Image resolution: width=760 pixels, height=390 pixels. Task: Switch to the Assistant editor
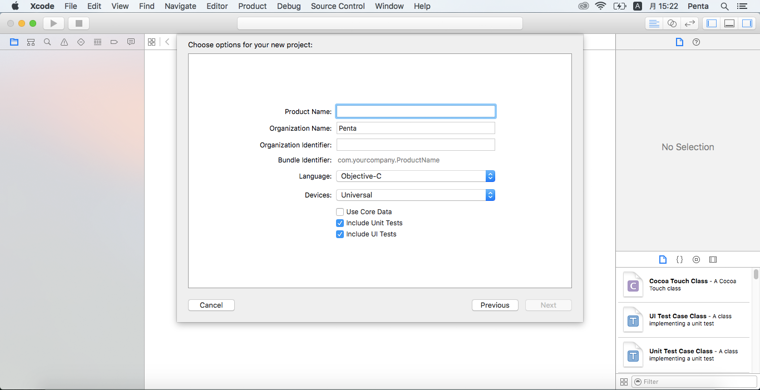pos(671,23)
